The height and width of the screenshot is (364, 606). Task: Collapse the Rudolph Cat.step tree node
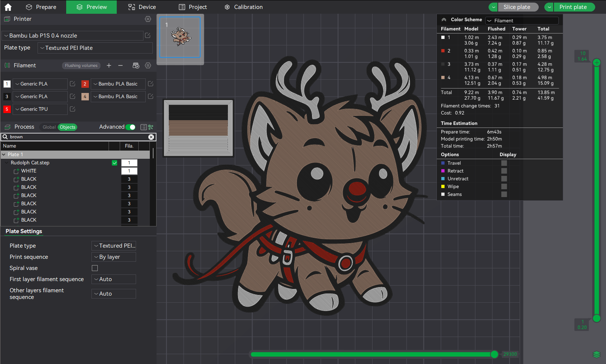7,163
